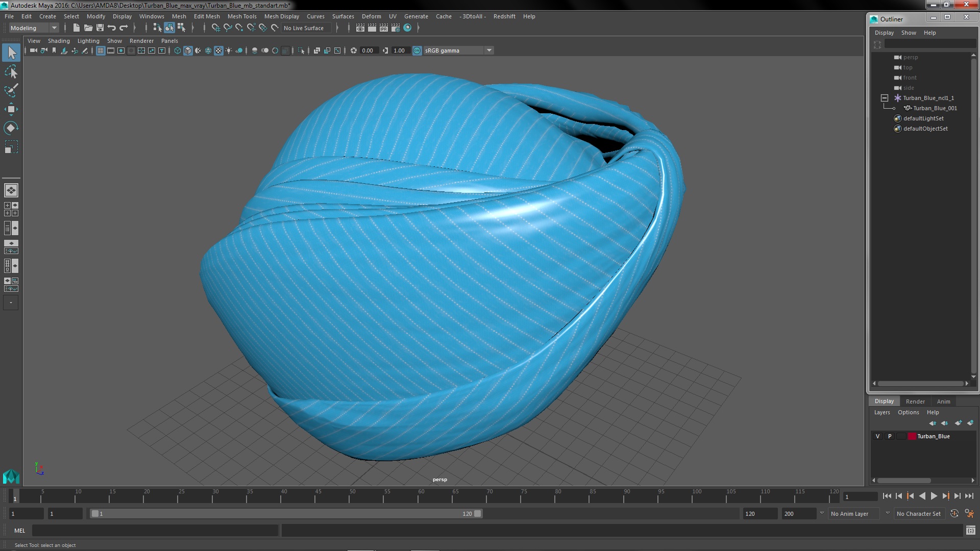Collapse the Turban_Blue_ncl1_1 outliner node
Image resolution: width=980 pixels, height=551 pixels.
(885, 98)
